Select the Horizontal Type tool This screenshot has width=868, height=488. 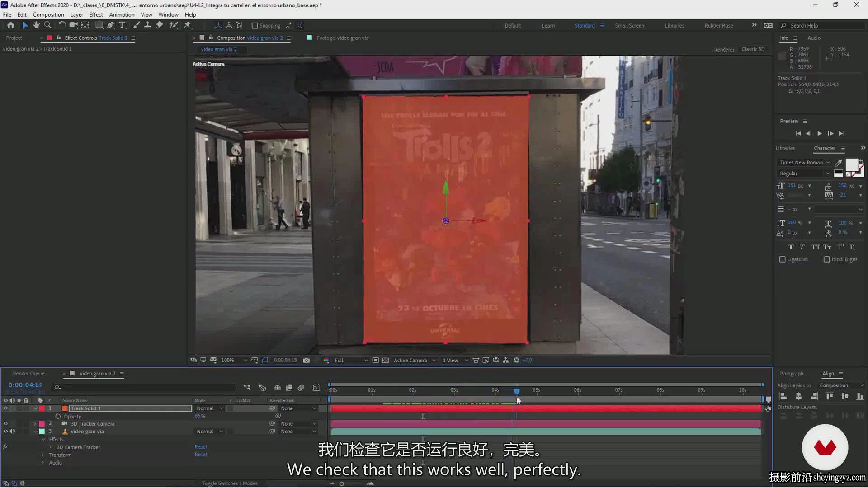tap(122, 25)
